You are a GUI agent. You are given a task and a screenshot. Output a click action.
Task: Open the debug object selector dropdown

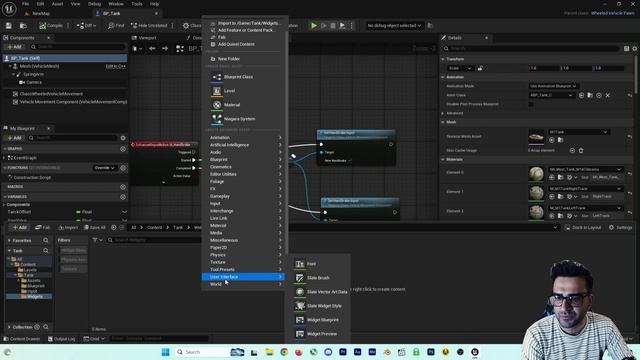pos(394,26)
